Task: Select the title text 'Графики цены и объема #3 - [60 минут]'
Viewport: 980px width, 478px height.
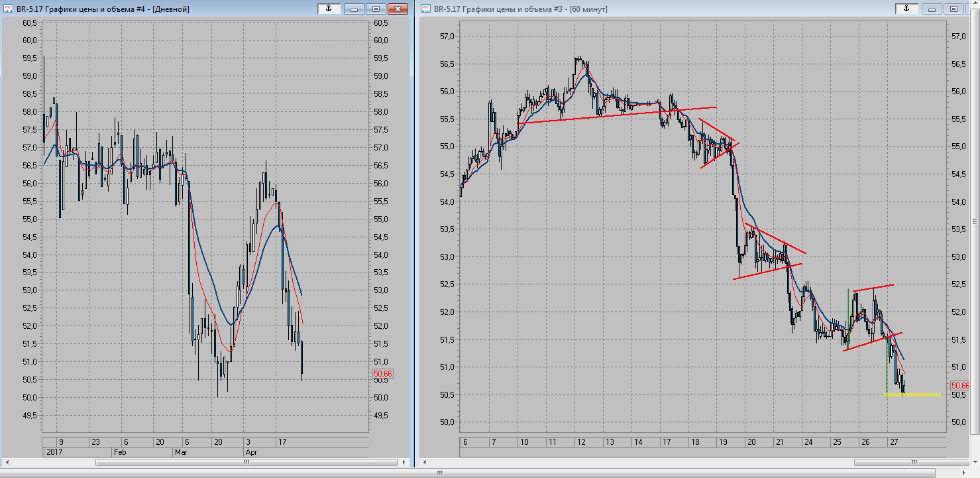Action: (535, 9)
